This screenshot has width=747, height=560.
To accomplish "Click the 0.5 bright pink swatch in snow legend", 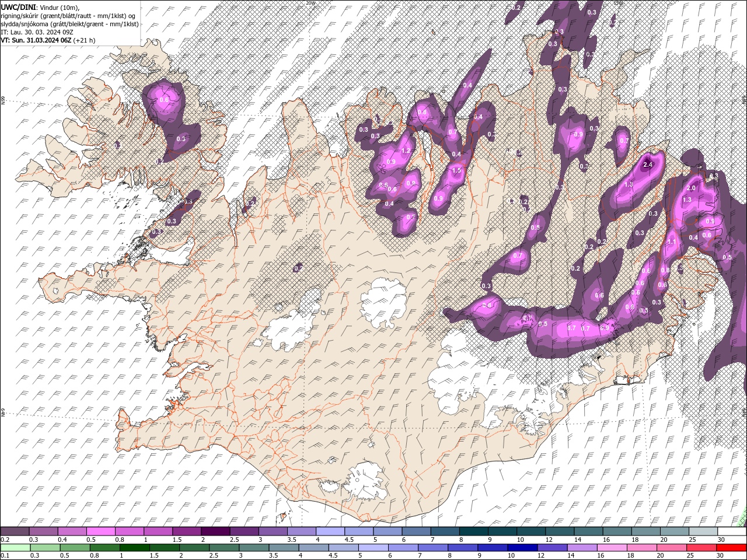I will point(100,531).
